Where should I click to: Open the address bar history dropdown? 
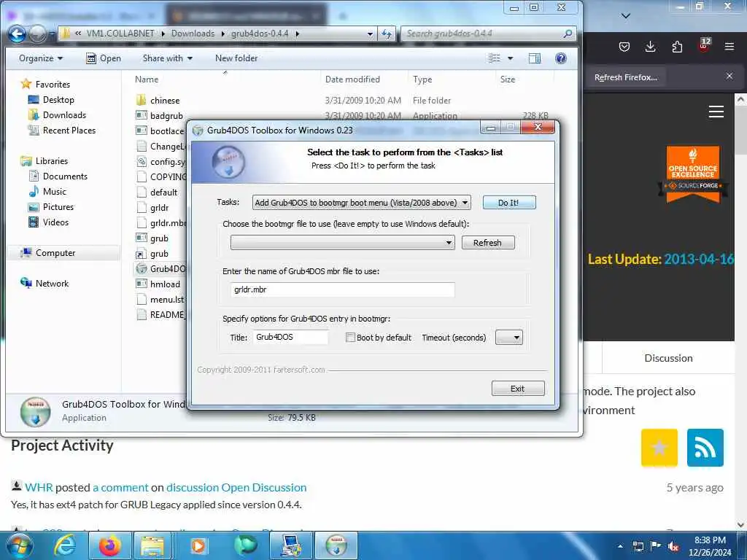(x=370, y=34)
